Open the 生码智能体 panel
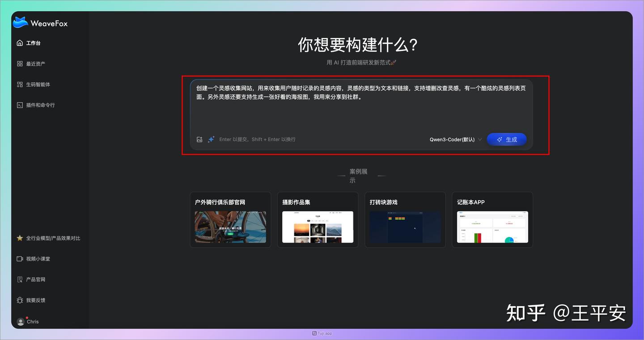The image size is (644, 340). click(39, 84)
